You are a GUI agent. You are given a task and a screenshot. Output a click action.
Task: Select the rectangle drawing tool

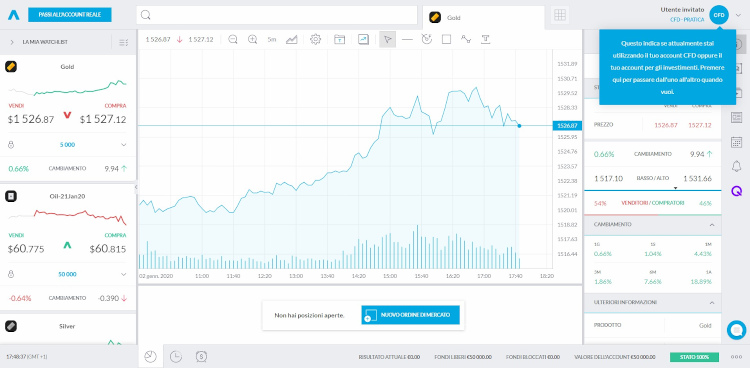click(446, 39)
